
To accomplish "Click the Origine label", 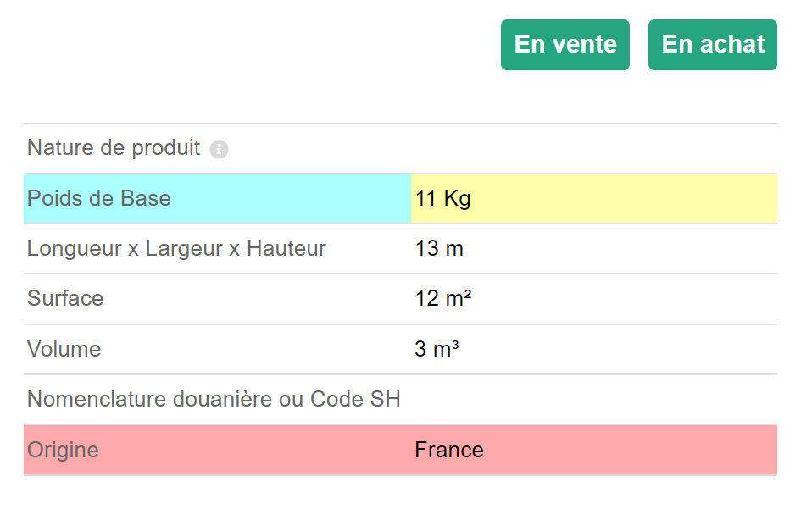I will [x=63, y=451].
